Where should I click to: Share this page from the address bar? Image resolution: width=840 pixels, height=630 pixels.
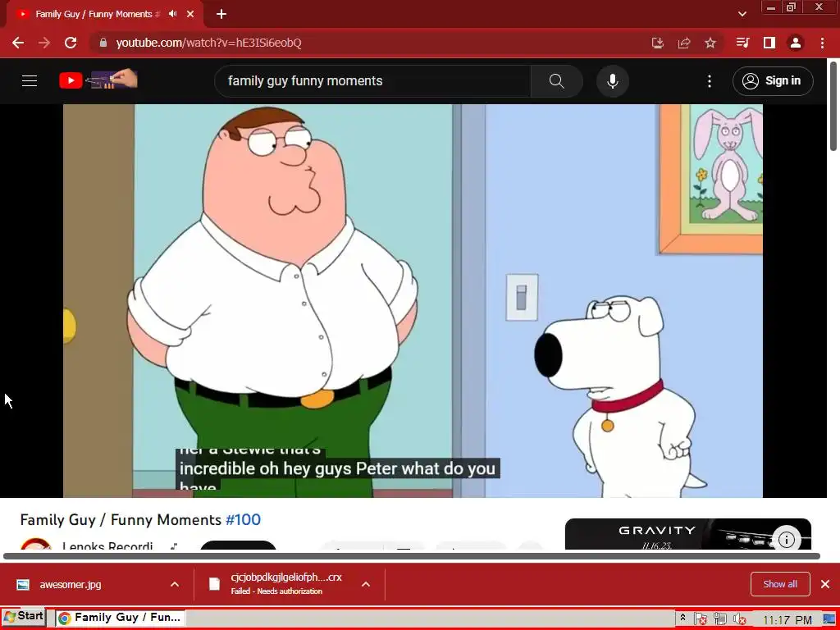click(684, 43)
